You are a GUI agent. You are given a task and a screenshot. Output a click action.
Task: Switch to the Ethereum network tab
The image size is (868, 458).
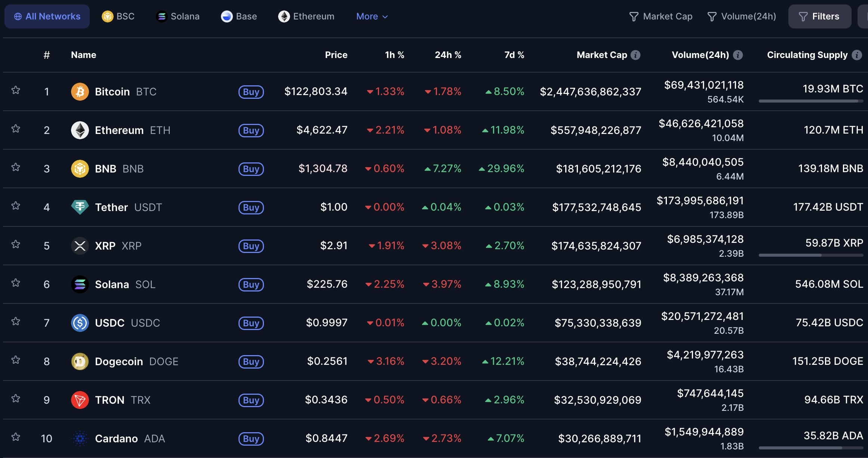[306, 16]
